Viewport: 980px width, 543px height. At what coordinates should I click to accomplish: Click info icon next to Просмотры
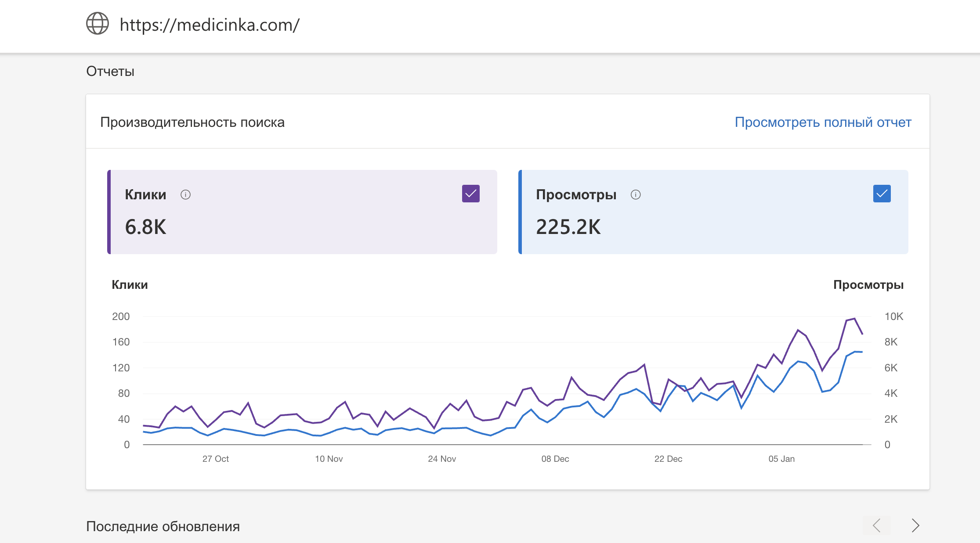coord(636,194)
